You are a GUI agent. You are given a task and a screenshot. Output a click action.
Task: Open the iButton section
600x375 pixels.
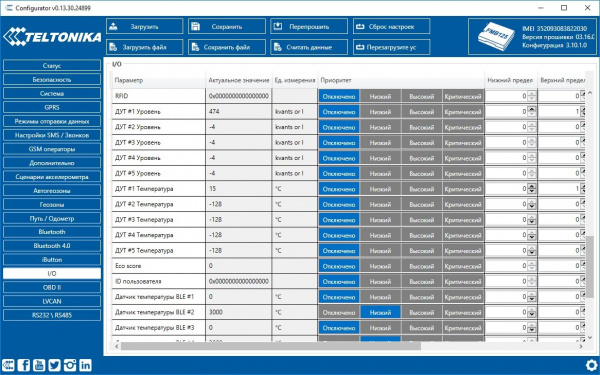click(52, 259)
